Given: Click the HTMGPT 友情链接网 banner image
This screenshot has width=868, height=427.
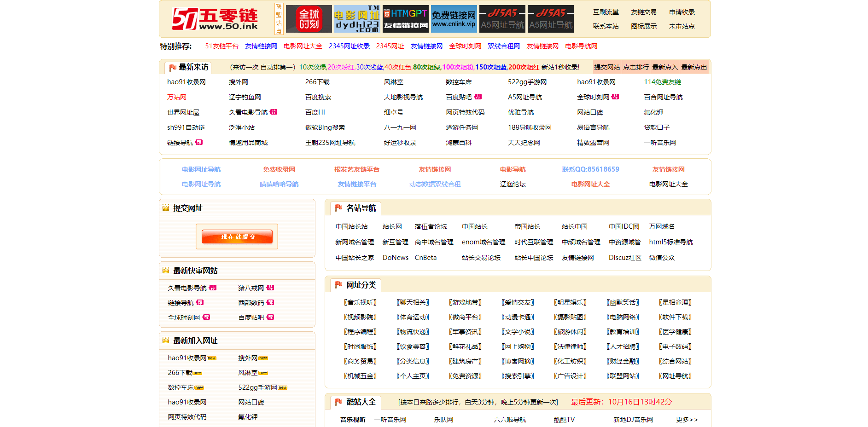Looking at the screenshot, I should 405,19.
